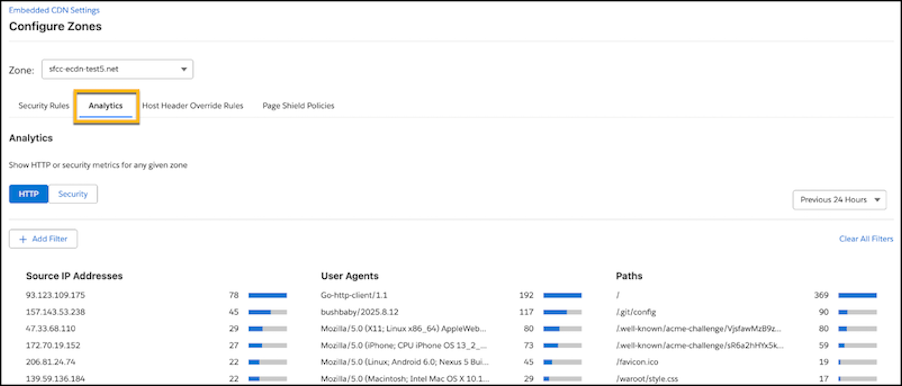
Task: Click source IP 172.70.19.152
Action: (53, 345)
